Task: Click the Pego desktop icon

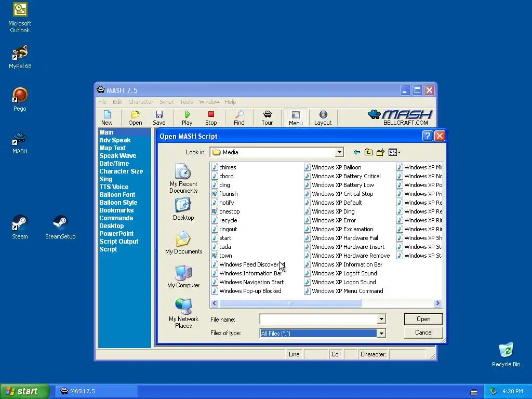Action: (20, 99)
